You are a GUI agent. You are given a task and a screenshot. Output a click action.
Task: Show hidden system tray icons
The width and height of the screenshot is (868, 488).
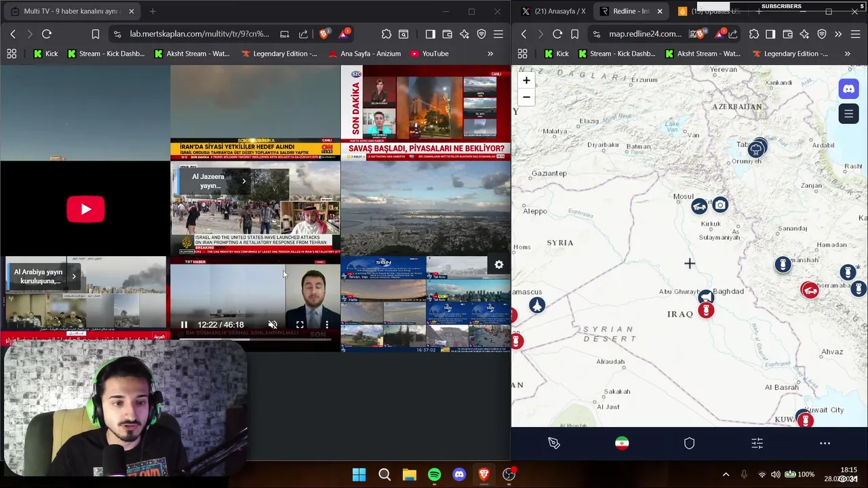click(x=726, y=474)
